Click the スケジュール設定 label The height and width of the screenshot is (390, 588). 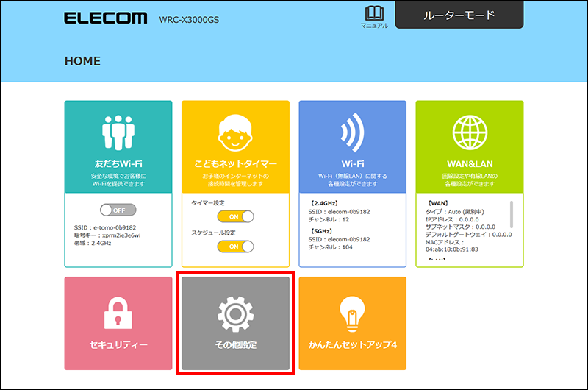(x=213, y=233)
